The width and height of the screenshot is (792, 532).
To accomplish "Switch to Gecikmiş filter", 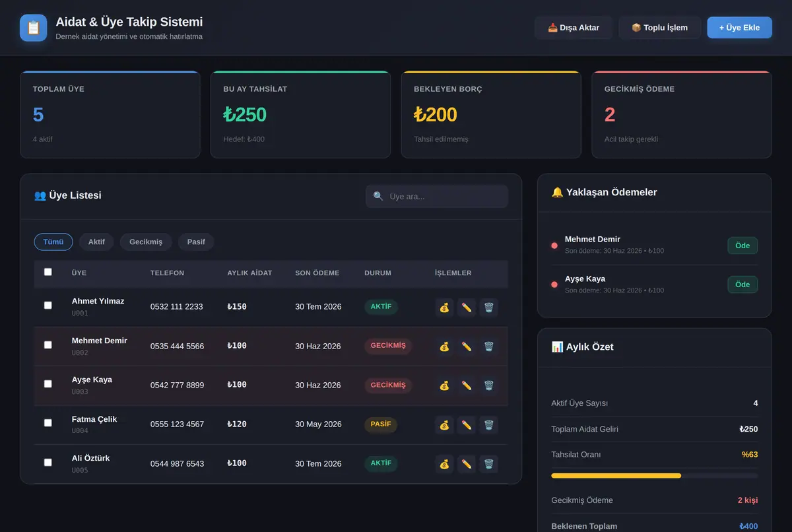I will (146, 242).
